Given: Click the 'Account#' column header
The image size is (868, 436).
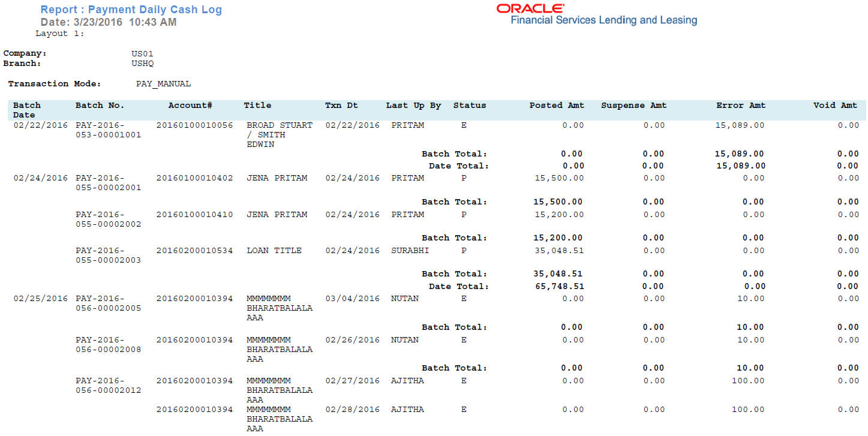Looking at the screenshot, I should pos(190,105).
